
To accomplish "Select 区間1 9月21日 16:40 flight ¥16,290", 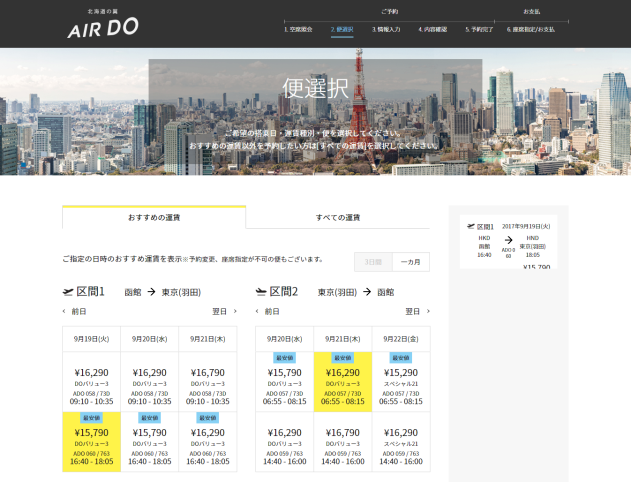I will 208,442.
